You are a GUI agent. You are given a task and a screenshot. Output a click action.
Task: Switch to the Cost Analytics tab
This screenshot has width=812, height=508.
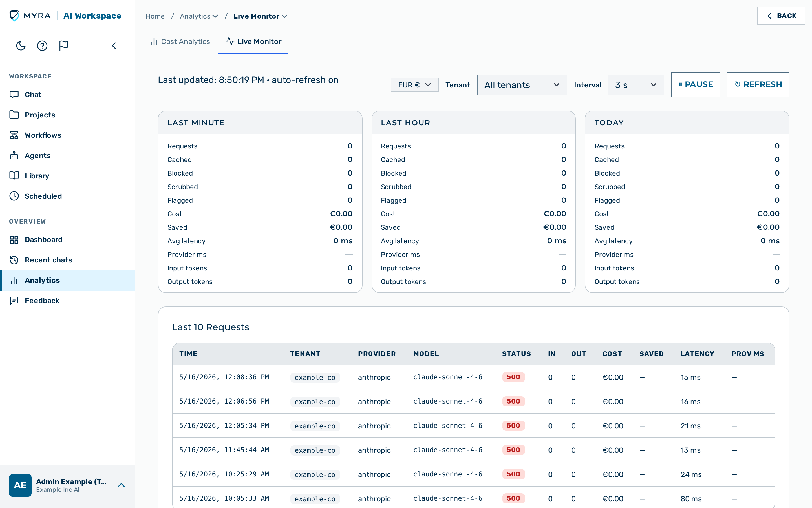[x=180, y=41]
